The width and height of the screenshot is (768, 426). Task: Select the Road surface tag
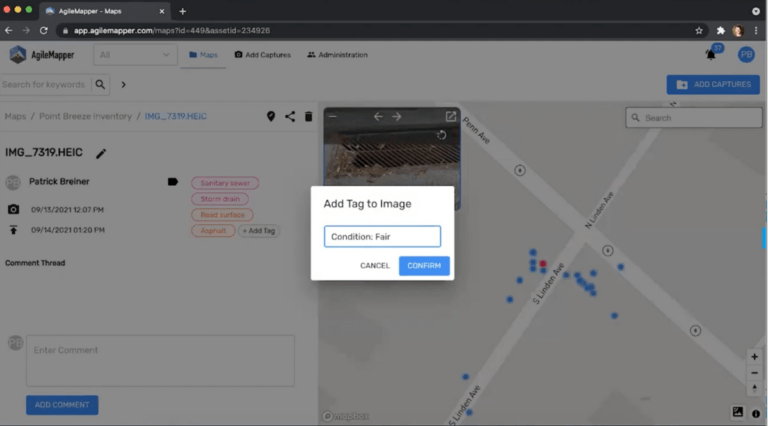(x=222, y=214)
